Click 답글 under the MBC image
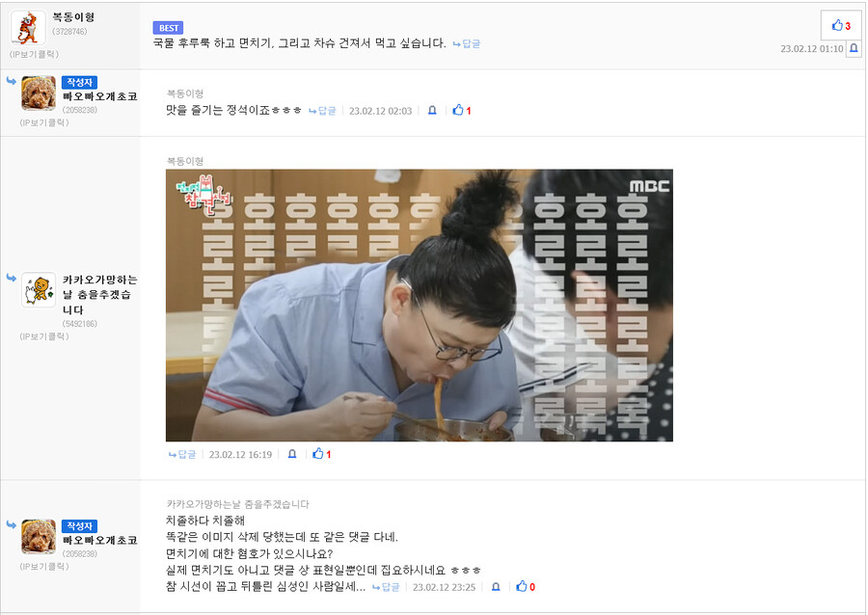 [182, 455]
